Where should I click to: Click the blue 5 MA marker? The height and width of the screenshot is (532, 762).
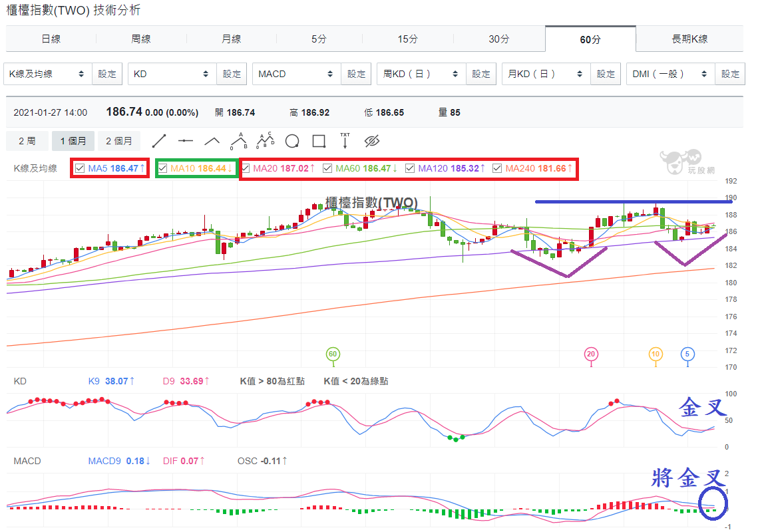click(687, 354)
